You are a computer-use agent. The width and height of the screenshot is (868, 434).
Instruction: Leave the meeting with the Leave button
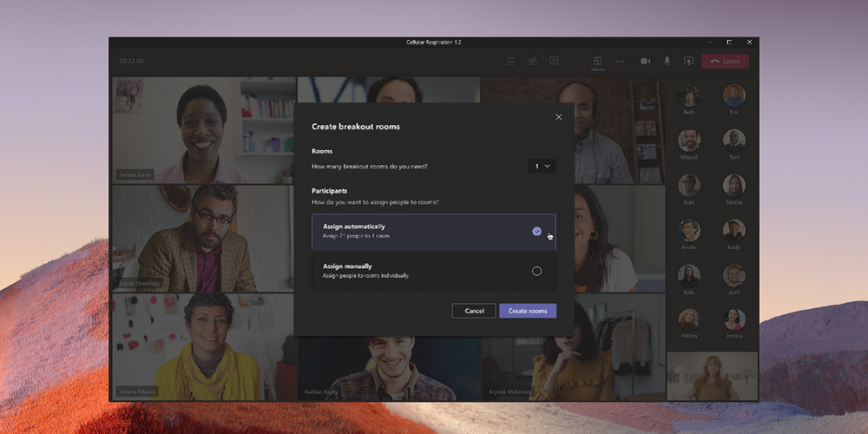(725, 62)
